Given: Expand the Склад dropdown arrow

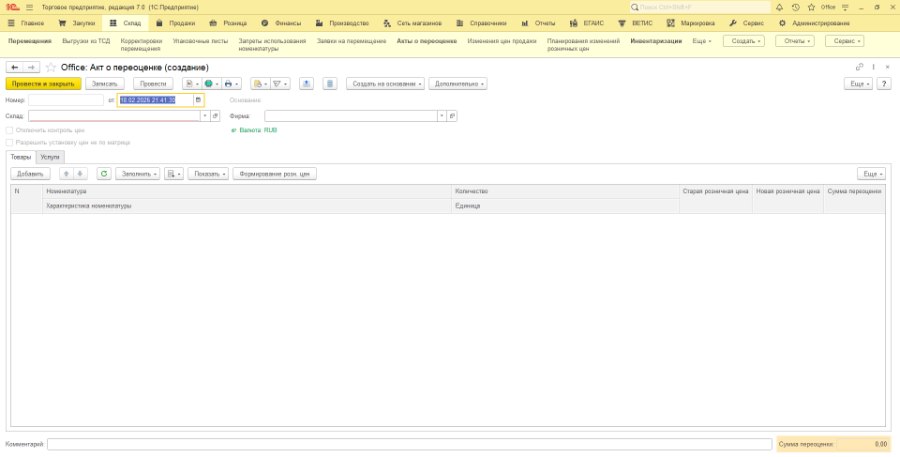Looking at the screenshot, I should [x=205, y=116].
